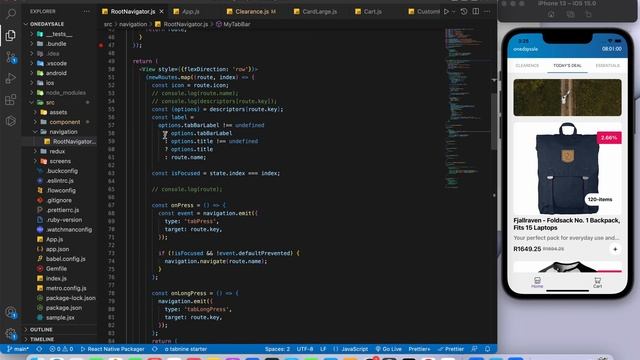Click the errors and warnings status indicator
Image resolution: width=640 pixels, height=360 pixels.
[61, 349]
